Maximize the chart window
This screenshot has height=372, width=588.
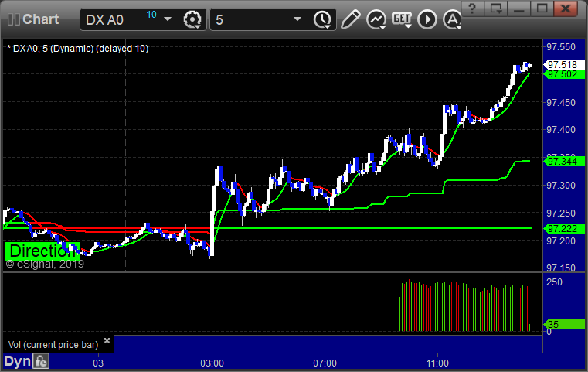pos(542,9)
